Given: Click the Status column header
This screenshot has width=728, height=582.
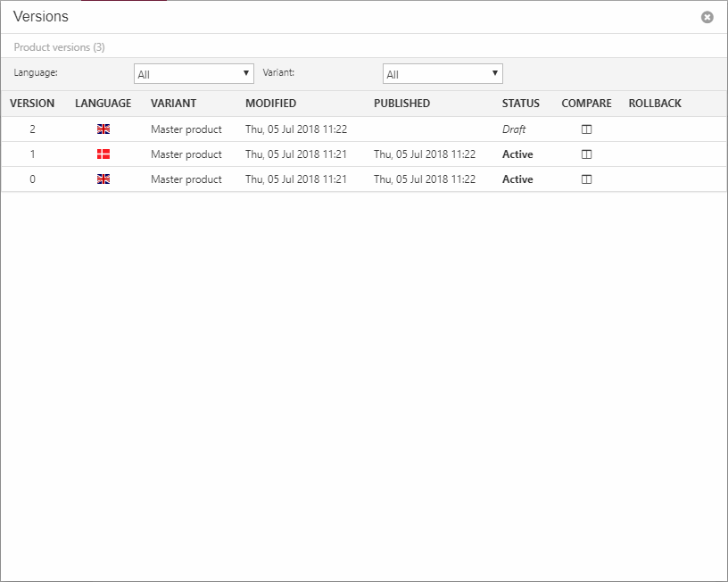Looking at the screenshot, I should pyautogui.click(x=520, y=104).
